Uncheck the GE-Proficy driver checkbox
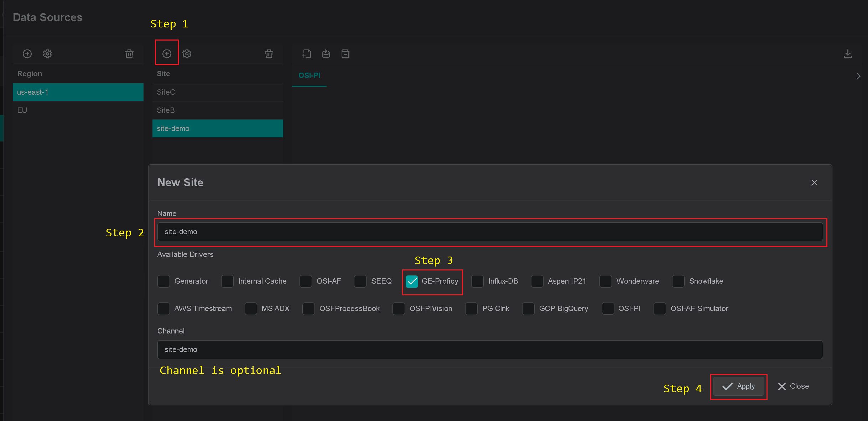 pos(412,281)
